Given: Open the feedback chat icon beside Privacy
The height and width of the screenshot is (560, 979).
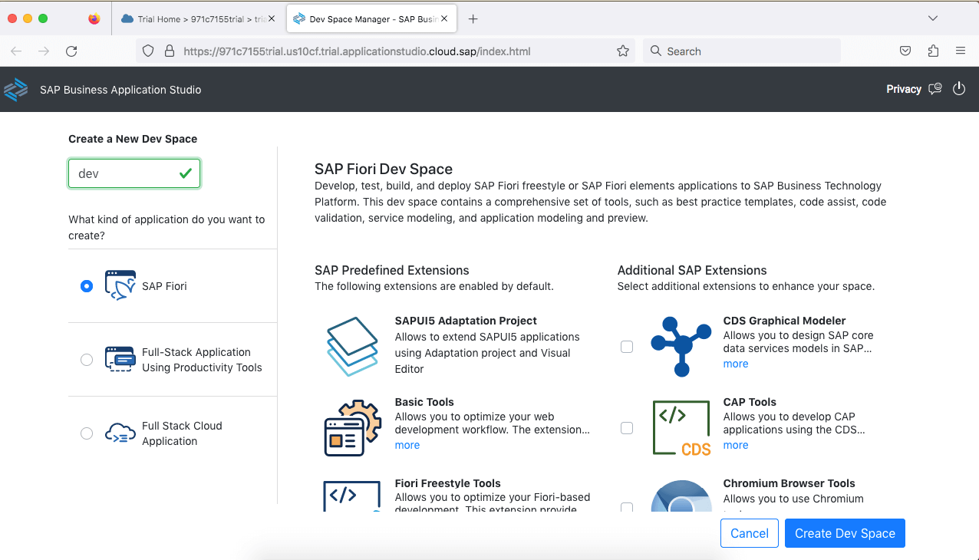Looking at the screenshot, I should point(934,89).
